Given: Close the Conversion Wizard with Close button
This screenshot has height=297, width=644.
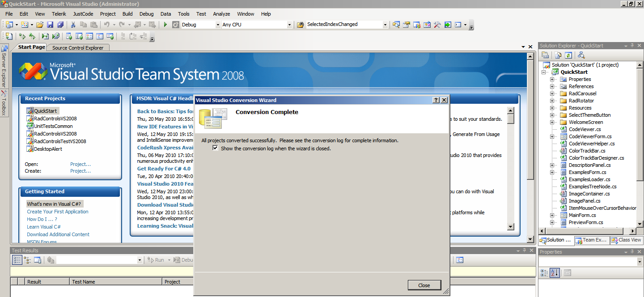Looking at the screenshot, I should (x=424, y=285).
